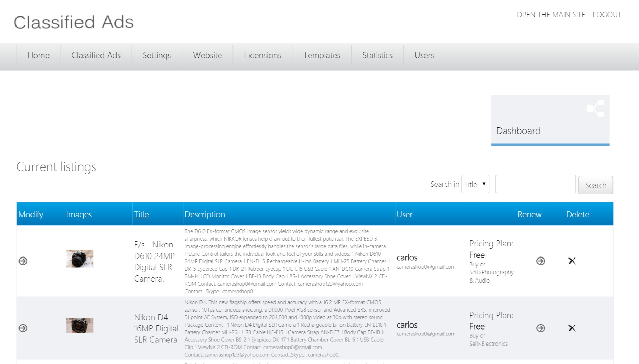Open the Users section

pos(424,55)
